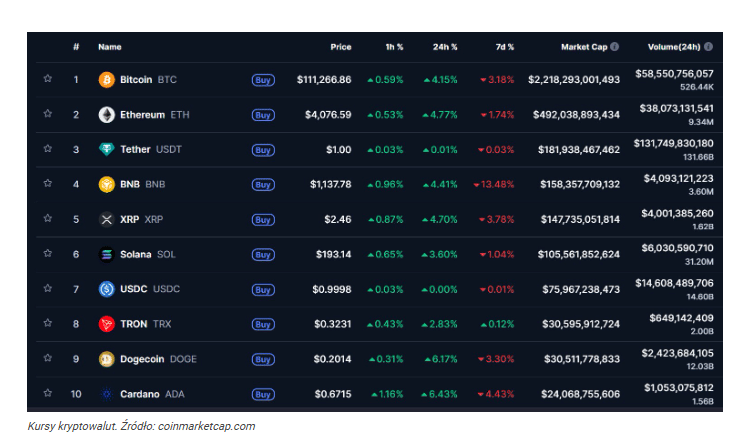
Task: Click the Volume(24h) info icon
Action: 708,47
